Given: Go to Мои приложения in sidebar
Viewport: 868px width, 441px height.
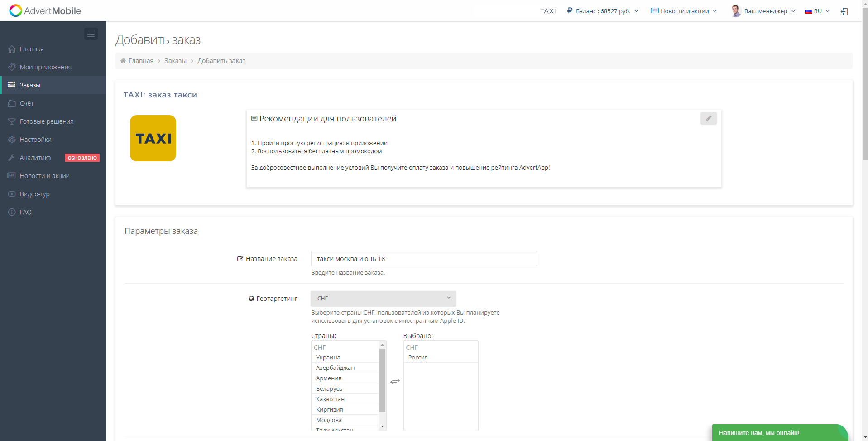Looking at the screenshot, I should click(x=46, y=67).
